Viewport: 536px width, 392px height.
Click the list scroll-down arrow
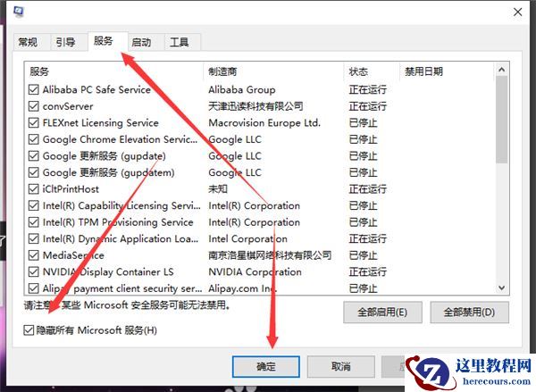pos(501,288)
